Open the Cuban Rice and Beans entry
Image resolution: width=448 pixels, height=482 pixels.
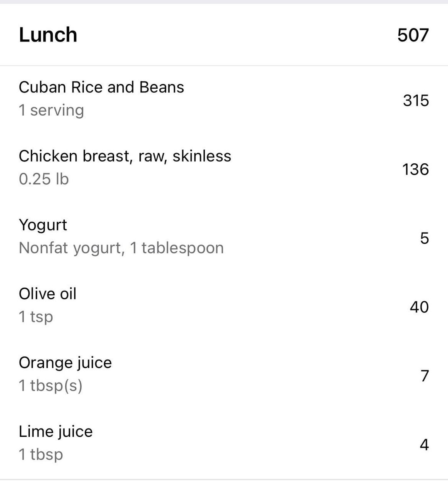tap(101, 87)
